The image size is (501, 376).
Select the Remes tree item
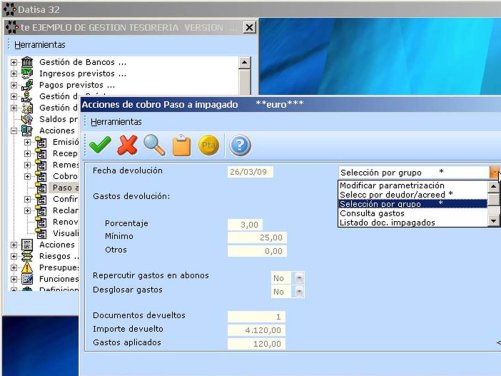66,165
